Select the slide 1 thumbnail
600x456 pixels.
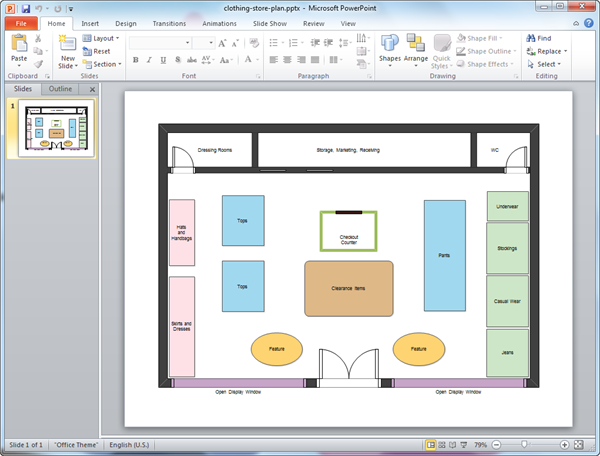58,129
